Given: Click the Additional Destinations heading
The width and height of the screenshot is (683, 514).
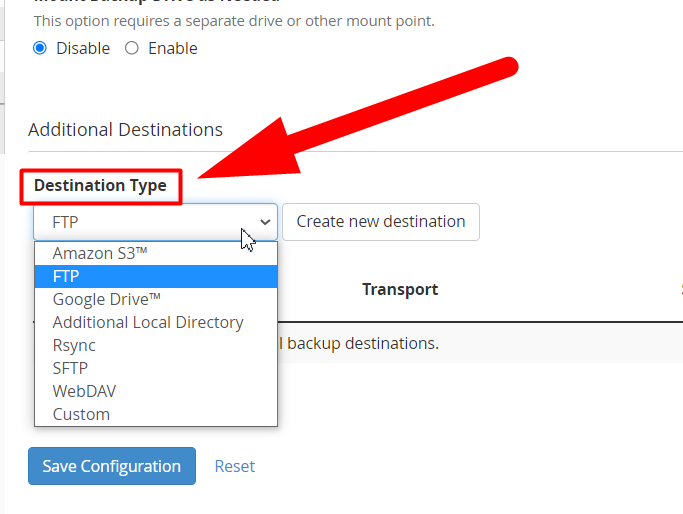Looking at the screenshot, I should tap(125, 130).
